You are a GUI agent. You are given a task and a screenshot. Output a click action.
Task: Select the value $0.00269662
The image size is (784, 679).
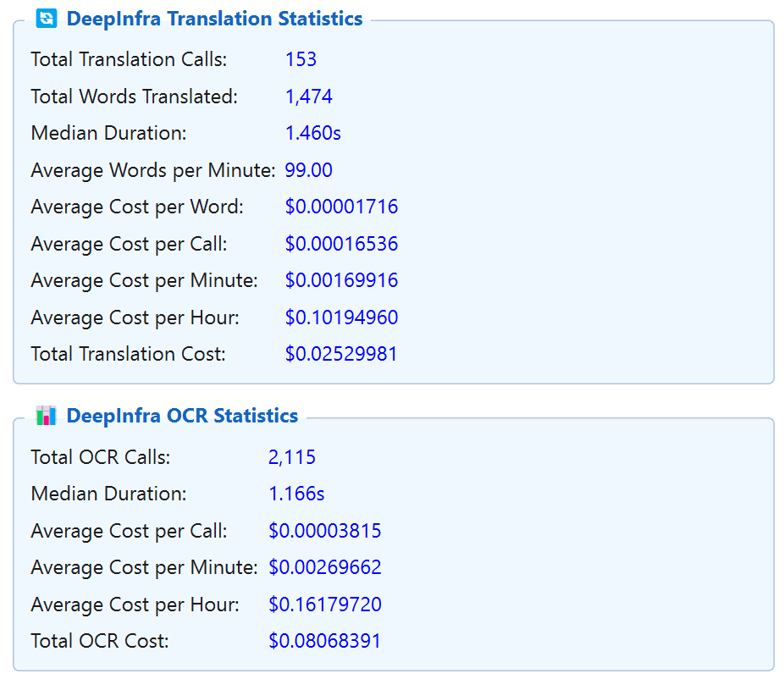pyautogui.click(x=325, y=567)
